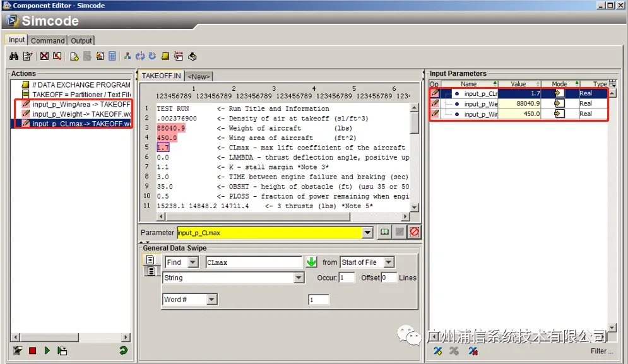Switch to the Command tab
Screen dimensions: 628x364
tap(48, 40)
